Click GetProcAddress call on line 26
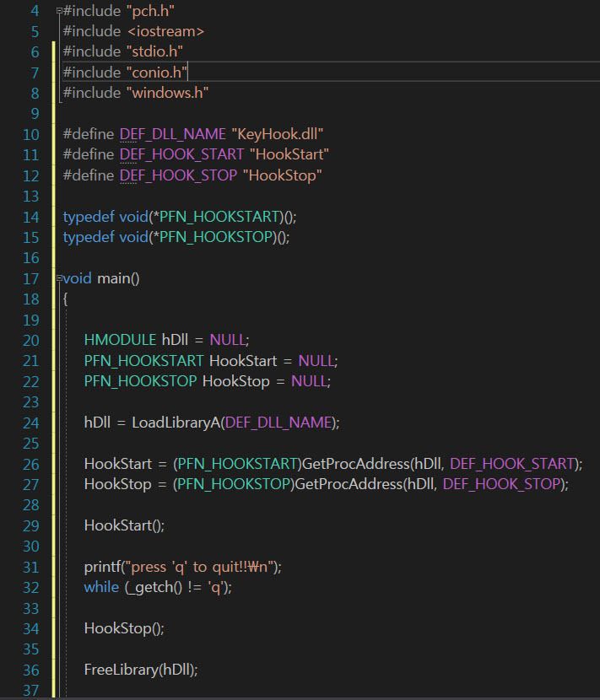 tap(356, 464)
